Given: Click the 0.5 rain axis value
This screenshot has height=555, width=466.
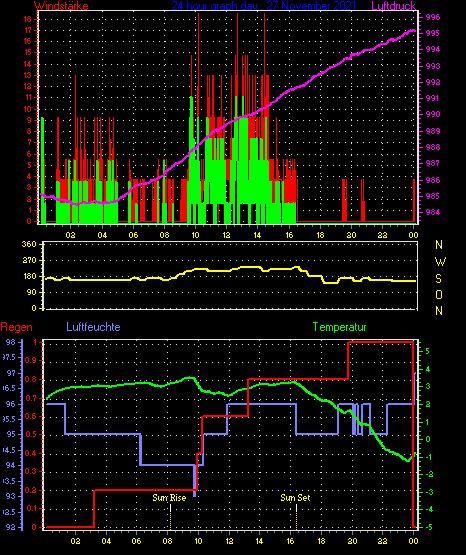Looking at the screenshot, I should coord(31,435).
